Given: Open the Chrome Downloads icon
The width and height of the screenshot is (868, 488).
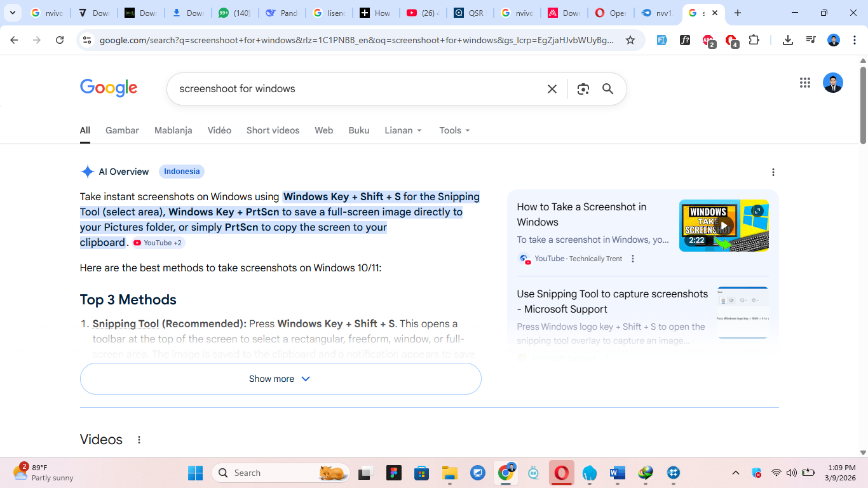Looking at the screenshot, I should [788, 40].
